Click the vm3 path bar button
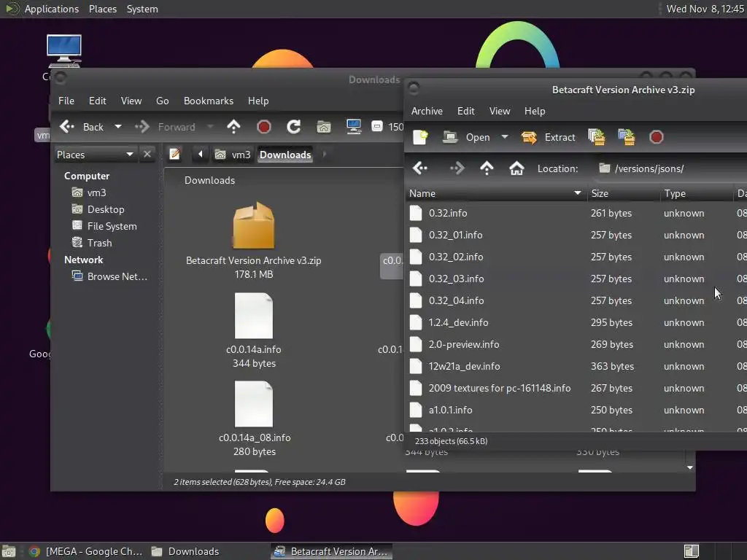Screen dimensions: 747x560 (x=233, y=155)
